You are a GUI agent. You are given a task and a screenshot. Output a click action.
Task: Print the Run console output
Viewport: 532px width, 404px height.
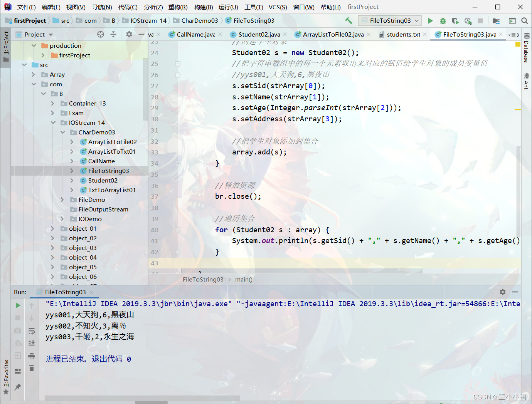(32, 356)
